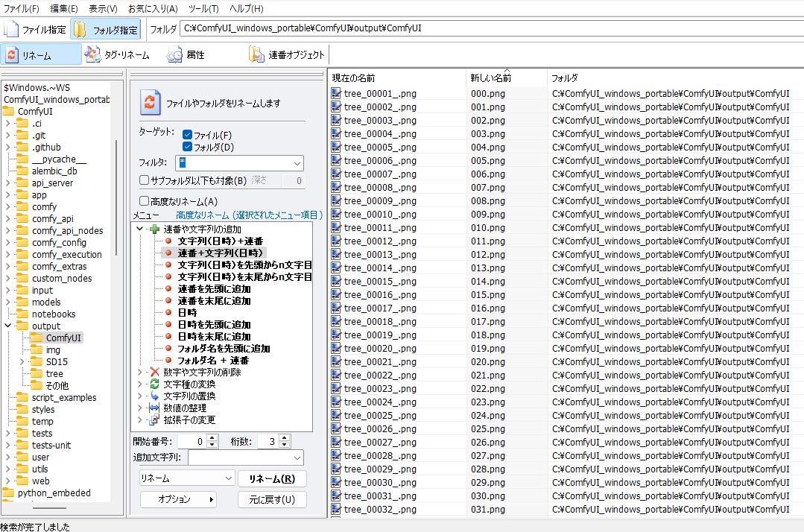Screen dimensions: 804x532
Task: Open the Favorites (お気に入り) menu
Action: (152, 9)
